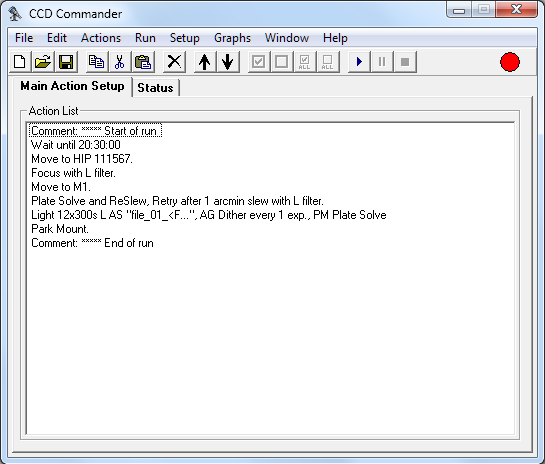Open the File menu
This screenshot has width=545, height=464.
coord(24,38)
